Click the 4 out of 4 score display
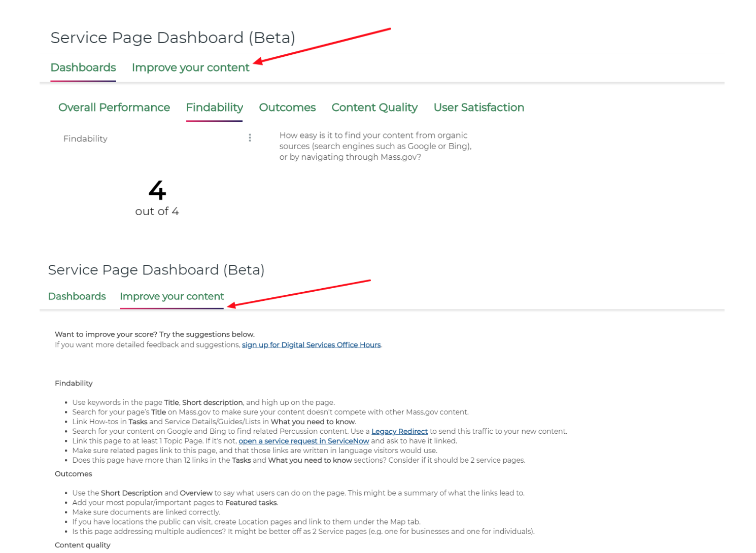The height and width of the screenshot is (553, 756). 157,197
